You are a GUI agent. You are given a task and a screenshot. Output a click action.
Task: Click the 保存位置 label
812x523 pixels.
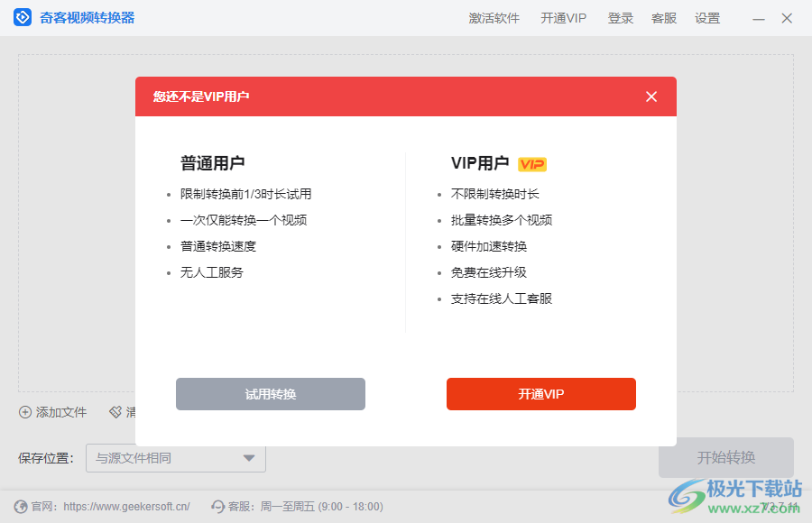46,458
